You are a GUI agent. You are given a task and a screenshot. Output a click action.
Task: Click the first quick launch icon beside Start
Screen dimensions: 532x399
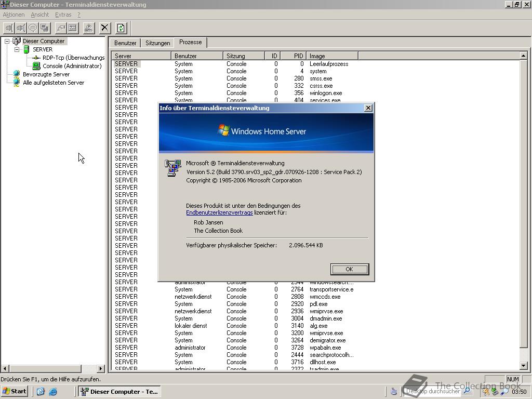pos(41,392)
